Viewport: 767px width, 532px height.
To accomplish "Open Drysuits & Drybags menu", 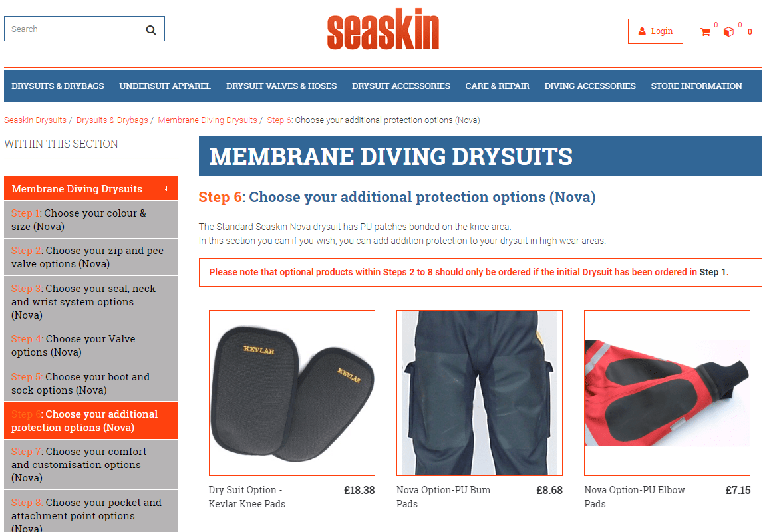I will click(58, 86).
